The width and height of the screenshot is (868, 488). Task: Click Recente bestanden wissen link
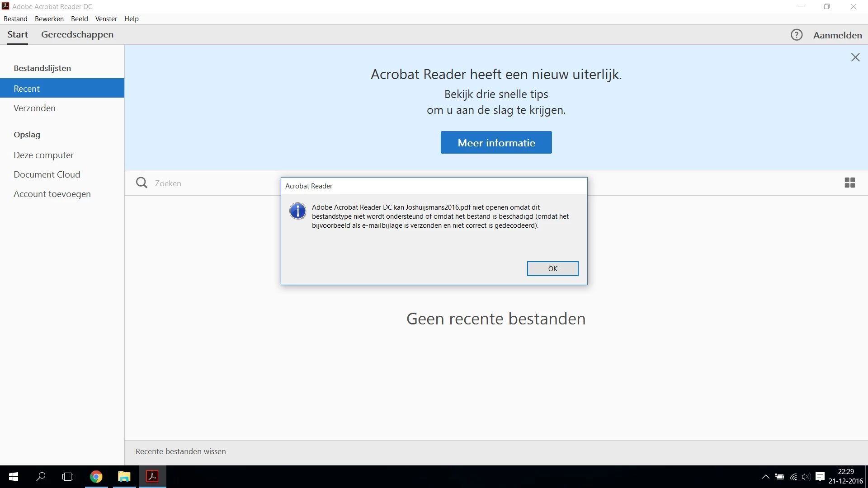pyautogui.click(x=180, y=451)
